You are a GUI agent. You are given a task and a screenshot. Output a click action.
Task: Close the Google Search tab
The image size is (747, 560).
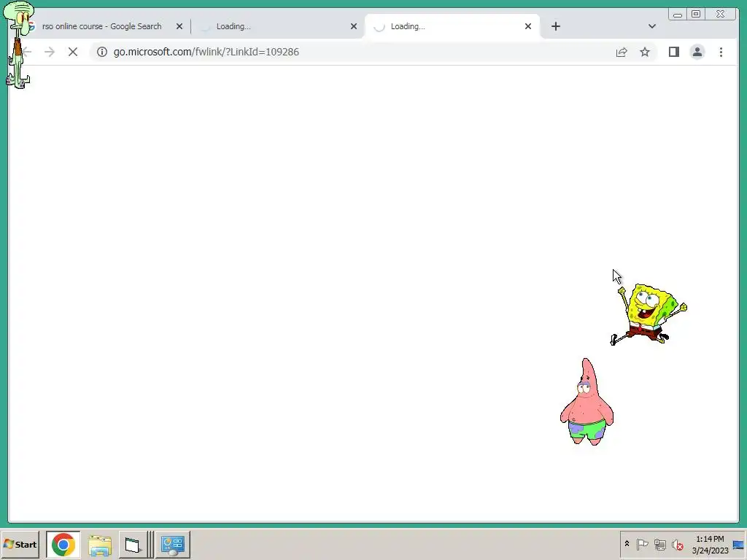click(x=179, y=26)
